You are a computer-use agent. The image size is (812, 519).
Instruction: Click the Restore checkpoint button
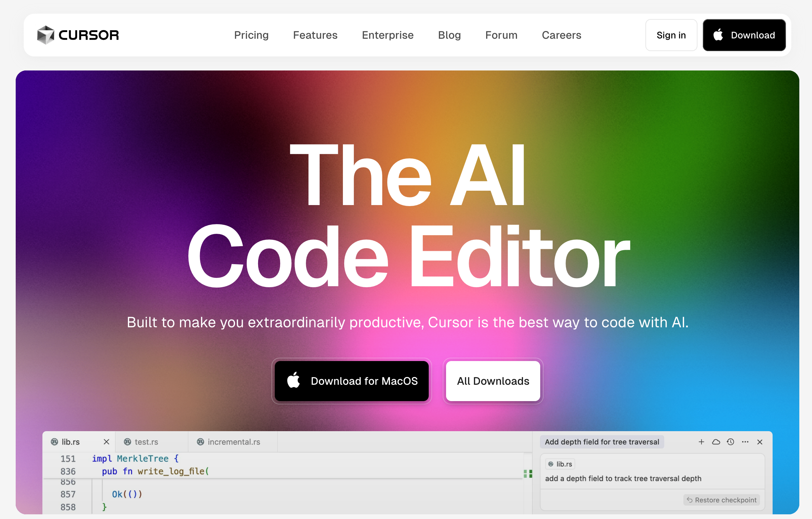point(722,500)
